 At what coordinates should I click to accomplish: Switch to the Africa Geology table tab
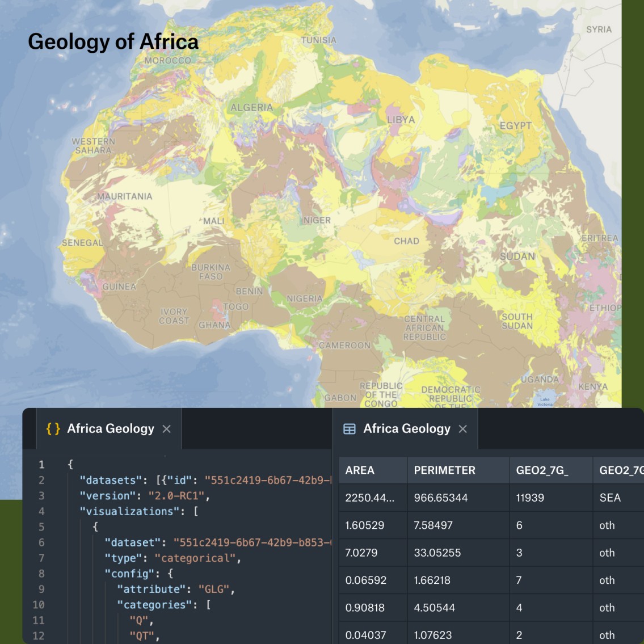[x=405, y=429]
